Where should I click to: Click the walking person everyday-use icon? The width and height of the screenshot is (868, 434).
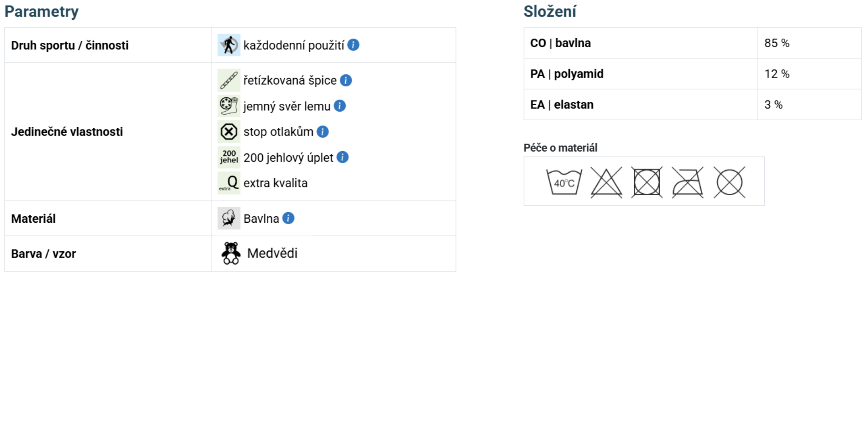(229, 45)
